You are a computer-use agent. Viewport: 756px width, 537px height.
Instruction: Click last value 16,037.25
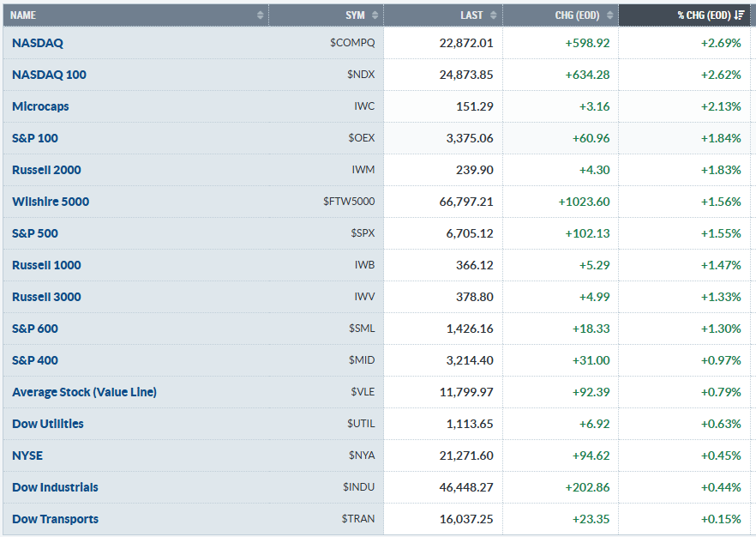click(466, 519)
